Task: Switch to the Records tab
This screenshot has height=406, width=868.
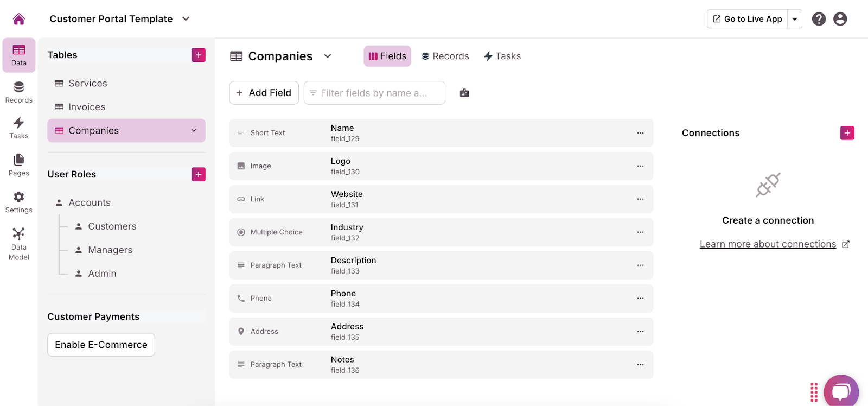Action: [x=445, y=56]
